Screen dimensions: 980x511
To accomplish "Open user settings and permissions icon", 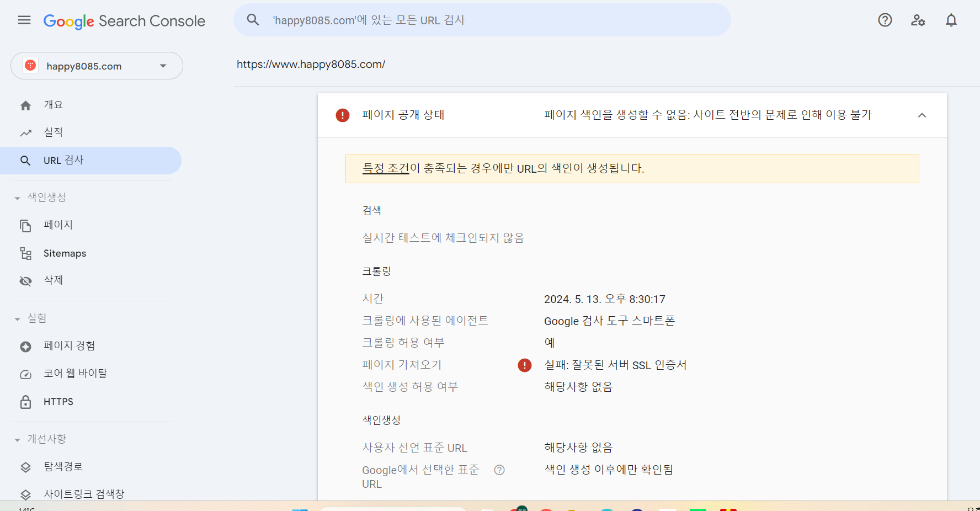I will [918, 20].
